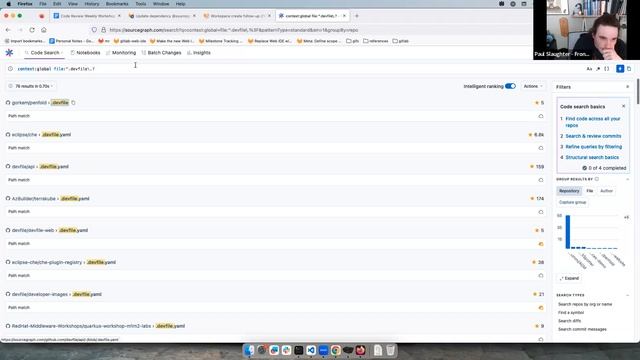Open the Notebooks tab
This screenshot has height=360, width=640.
[x=85, y=53]
